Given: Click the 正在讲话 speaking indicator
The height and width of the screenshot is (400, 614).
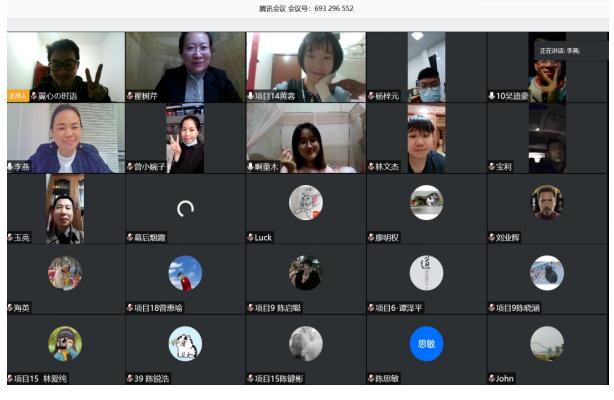Looking at the screenshot, I should click(560, 49).
